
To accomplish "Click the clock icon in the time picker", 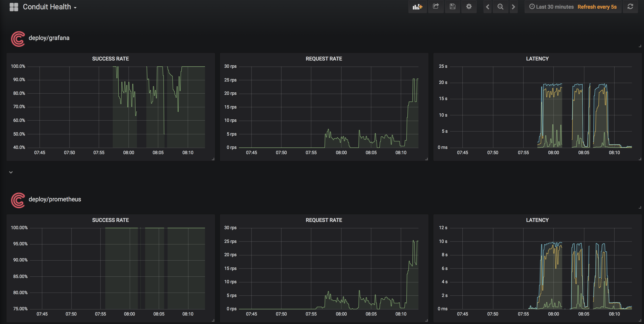I will 532,7.
